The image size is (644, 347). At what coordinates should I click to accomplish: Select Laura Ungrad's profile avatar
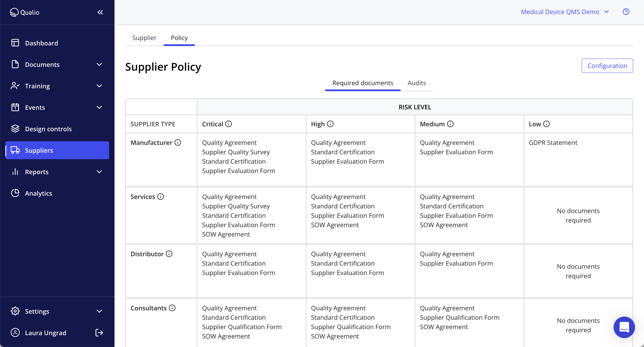point(15,332)
